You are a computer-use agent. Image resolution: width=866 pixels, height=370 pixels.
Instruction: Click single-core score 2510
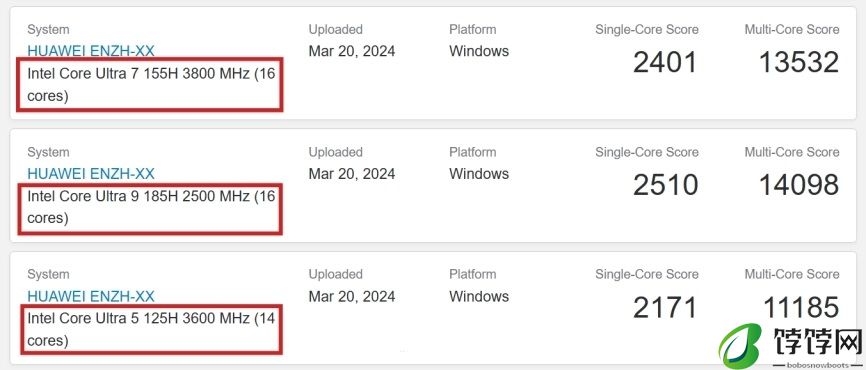tap(666, 185)
